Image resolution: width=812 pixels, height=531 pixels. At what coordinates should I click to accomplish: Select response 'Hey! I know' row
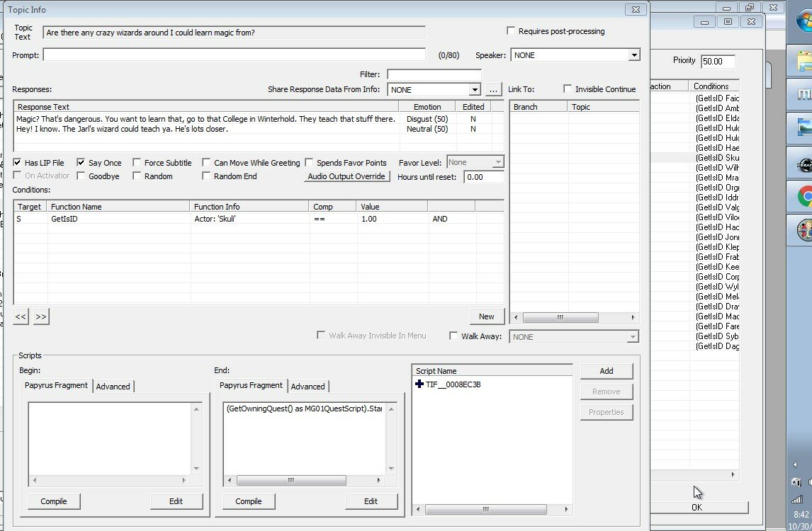coord(259,129)
